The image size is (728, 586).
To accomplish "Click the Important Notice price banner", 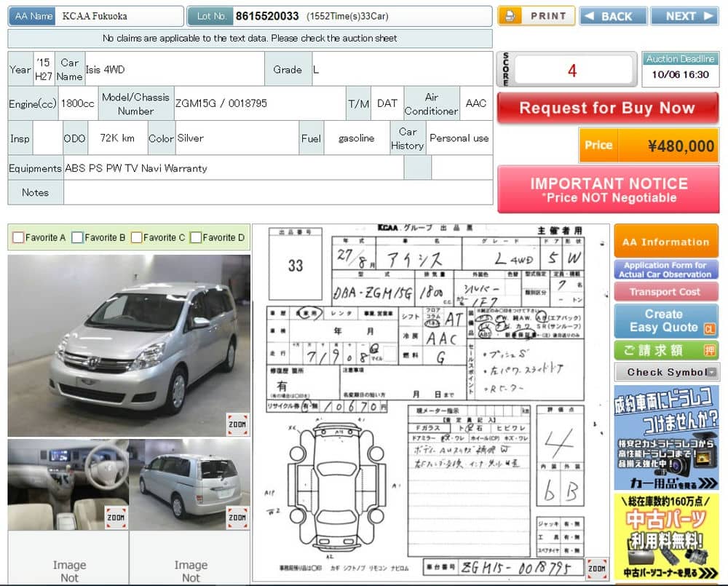I will 608,190.
